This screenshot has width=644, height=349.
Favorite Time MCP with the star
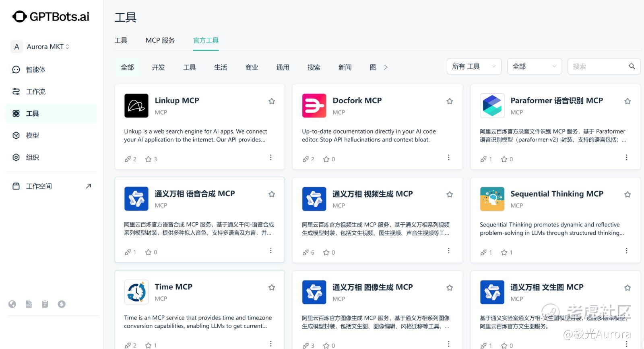click(272, 287)
